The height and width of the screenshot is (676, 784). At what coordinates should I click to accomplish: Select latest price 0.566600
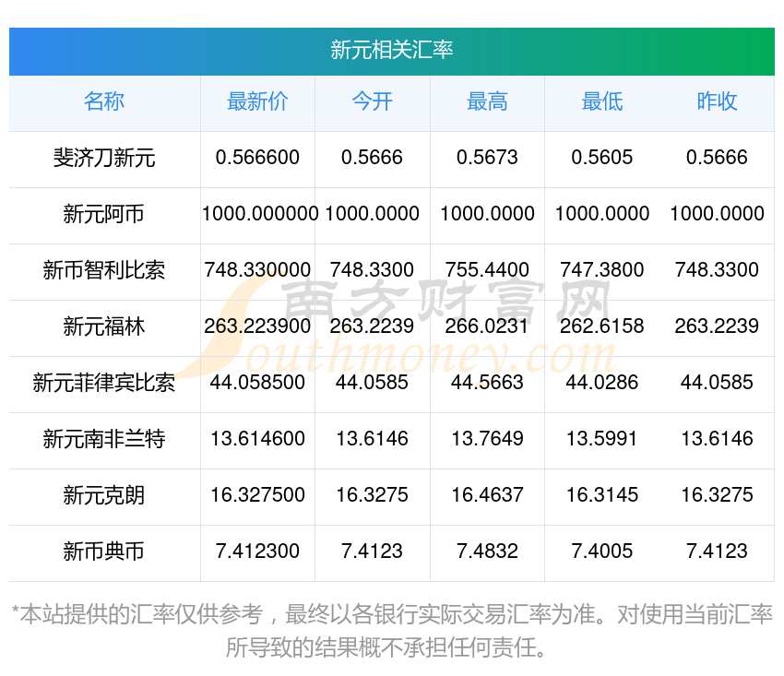pyautogui.click(x=257, y=158)
